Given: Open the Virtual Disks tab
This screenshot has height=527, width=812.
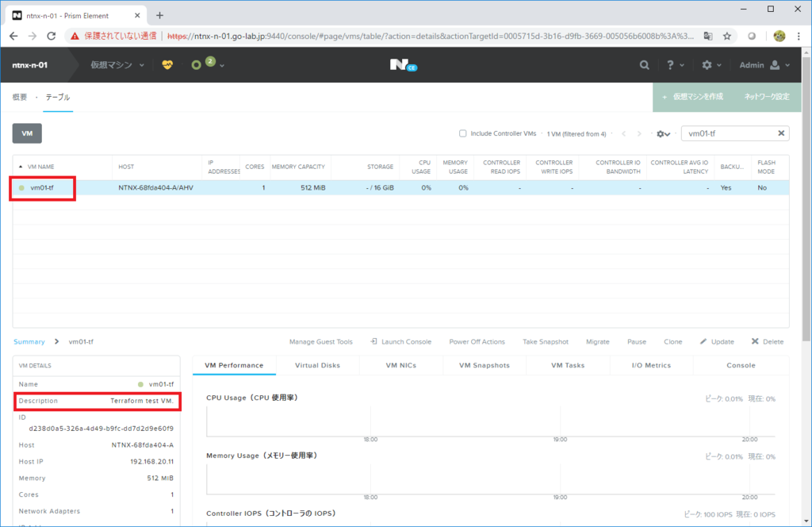Looking at the screenshot, I should click(317, 365).
